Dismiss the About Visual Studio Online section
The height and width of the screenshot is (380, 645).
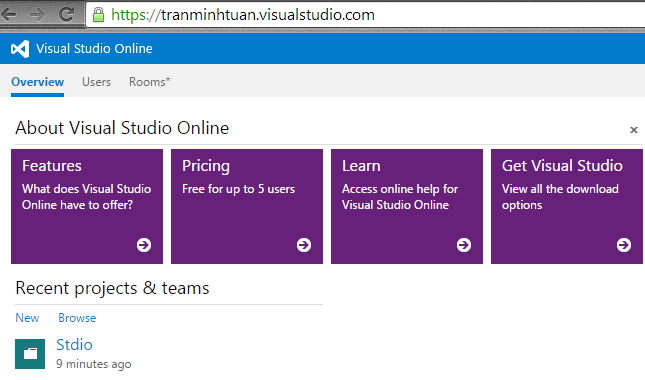(634, 130)
